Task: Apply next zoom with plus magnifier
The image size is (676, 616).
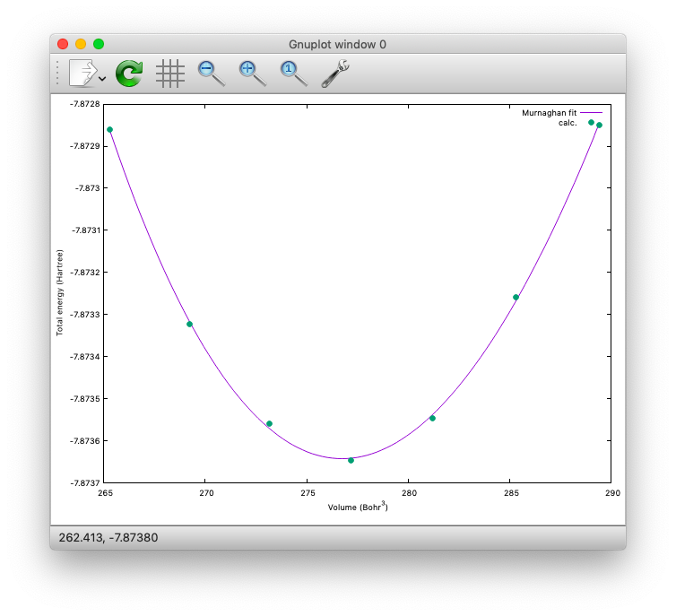Action: click(x=252, y=74)
